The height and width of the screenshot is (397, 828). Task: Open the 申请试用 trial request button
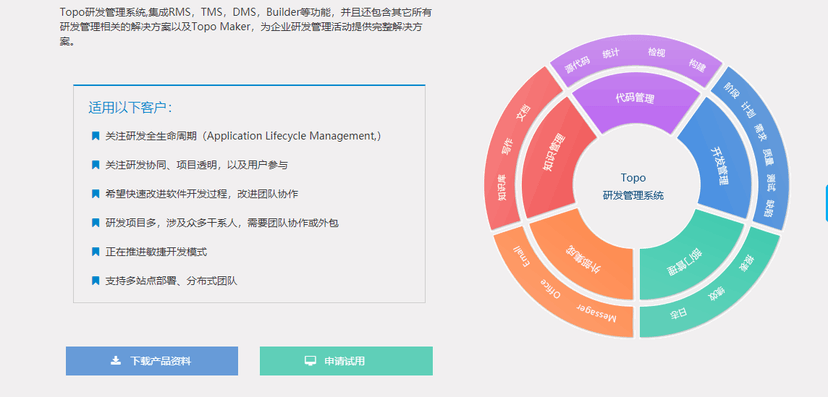(x=346, y=361)
